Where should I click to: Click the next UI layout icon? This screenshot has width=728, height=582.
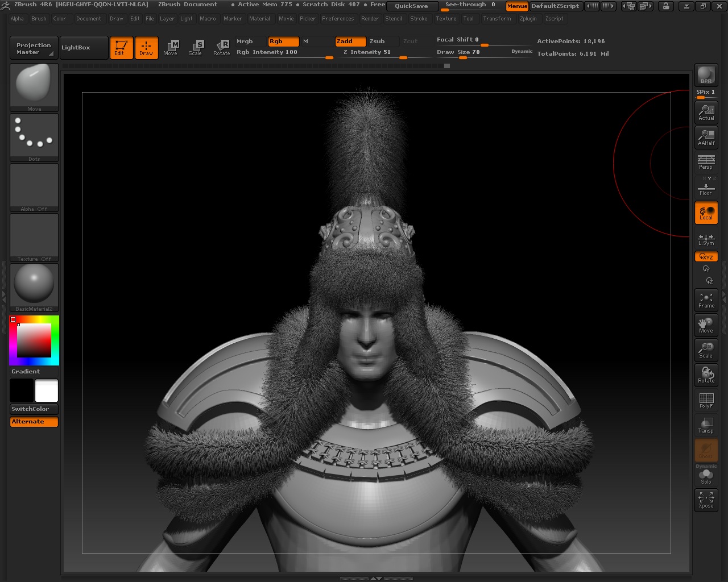coord(645,6)
